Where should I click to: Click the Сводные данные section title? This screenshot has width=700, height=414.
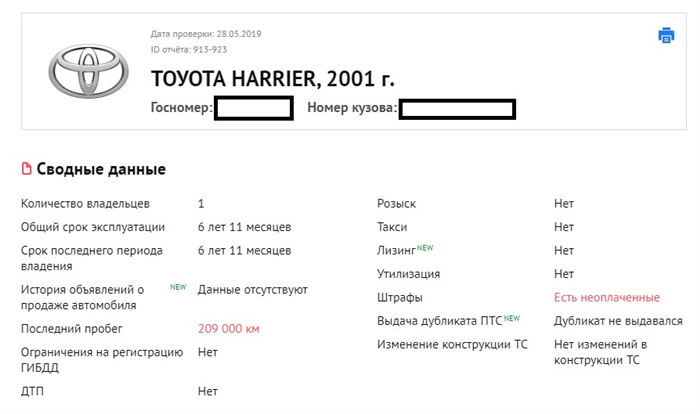point(101,169)
